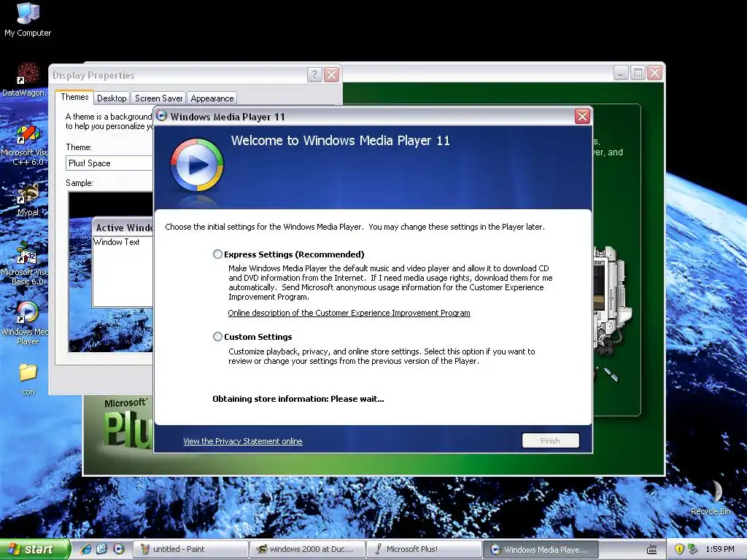Click 'Obtaining store information: Please wait...' text
Viewport: 747px width, 560px height.
(298, 399)
